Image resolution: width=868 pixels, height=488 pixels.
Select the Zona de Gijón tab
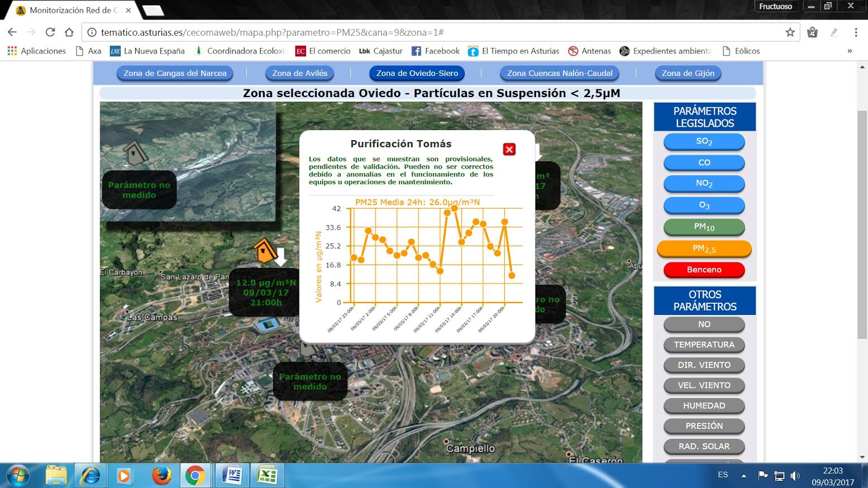coord(688,73)
